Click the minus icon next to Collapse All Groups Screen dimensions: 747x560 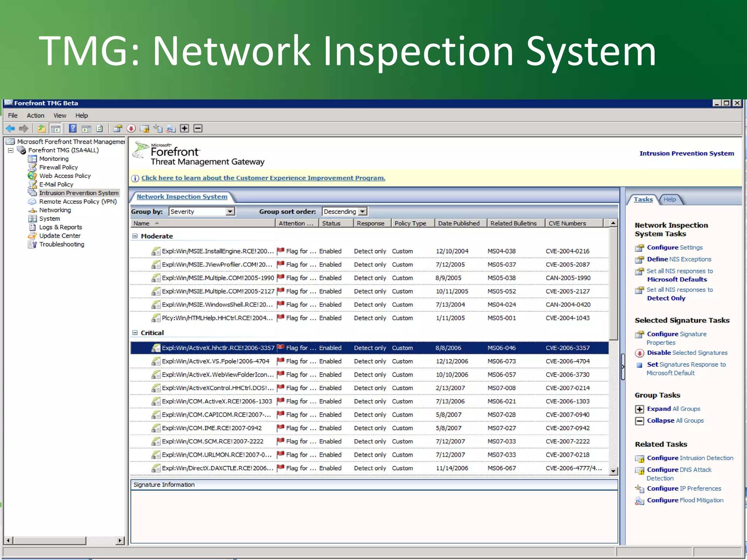point(639,421)
